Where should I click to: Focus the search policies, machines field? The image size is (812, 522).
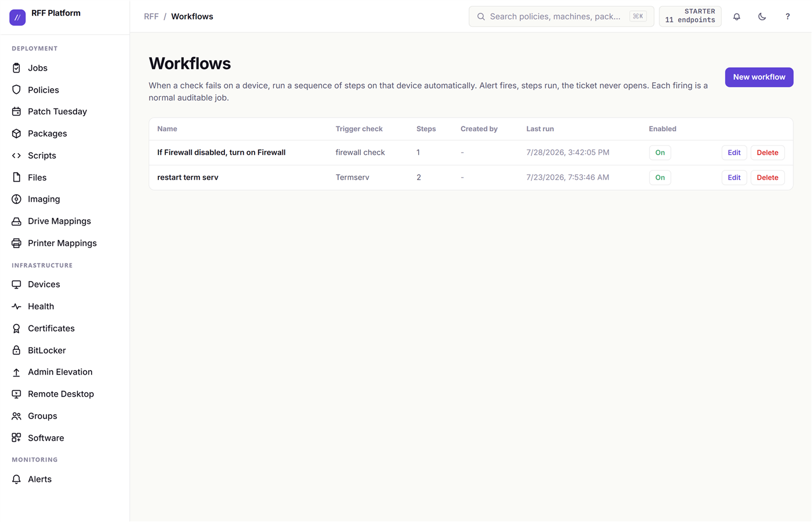click(x=561, y=16)
